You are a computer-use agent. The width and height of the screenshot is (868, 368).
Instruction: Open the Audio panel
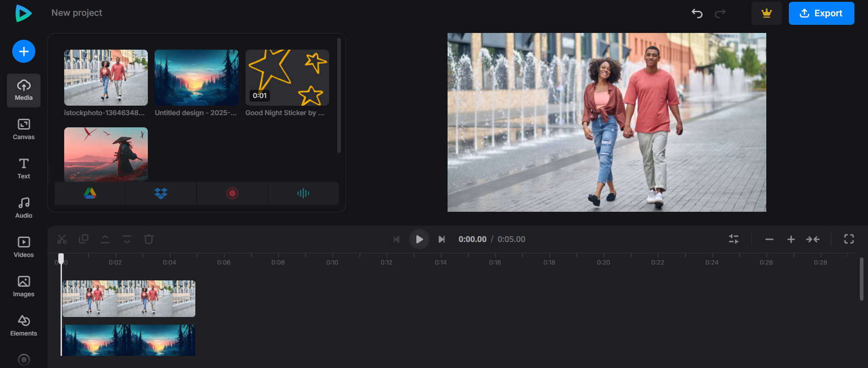(x=24, y=208)
